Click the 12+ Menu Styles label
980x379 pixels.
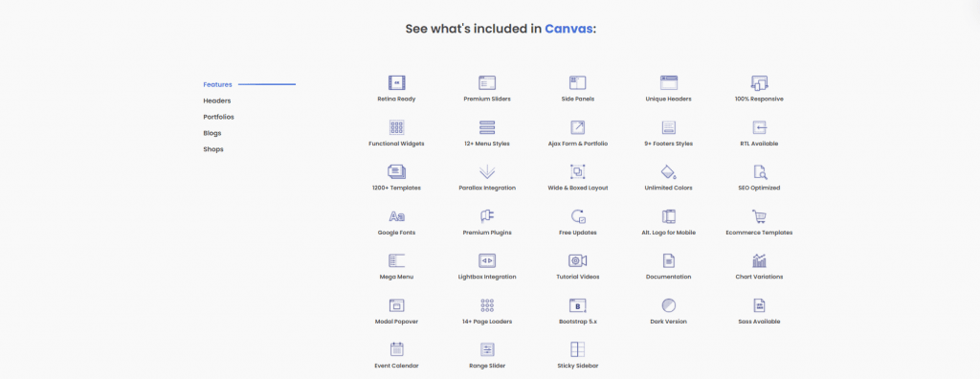(x=487, y=144)
